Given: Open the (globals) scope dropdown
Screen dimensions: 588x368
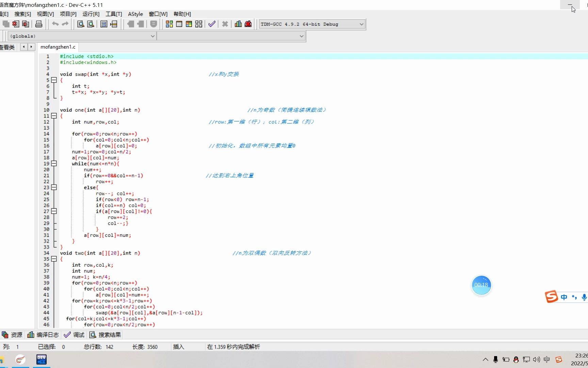Looking at the screenshot, I should (82, 36).
